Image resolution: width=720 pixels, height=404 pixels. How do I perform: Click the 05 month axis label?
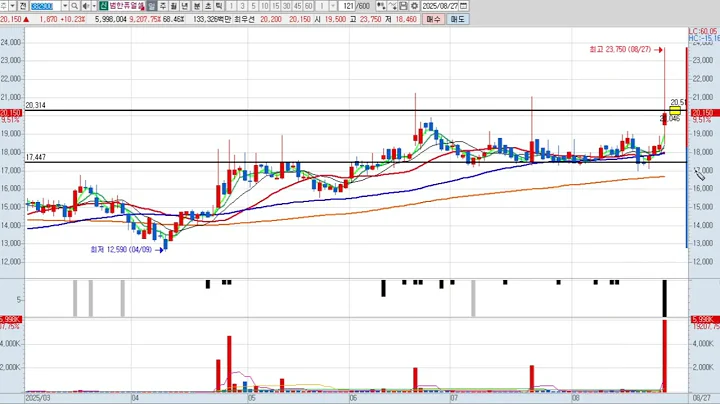point(252,398)
